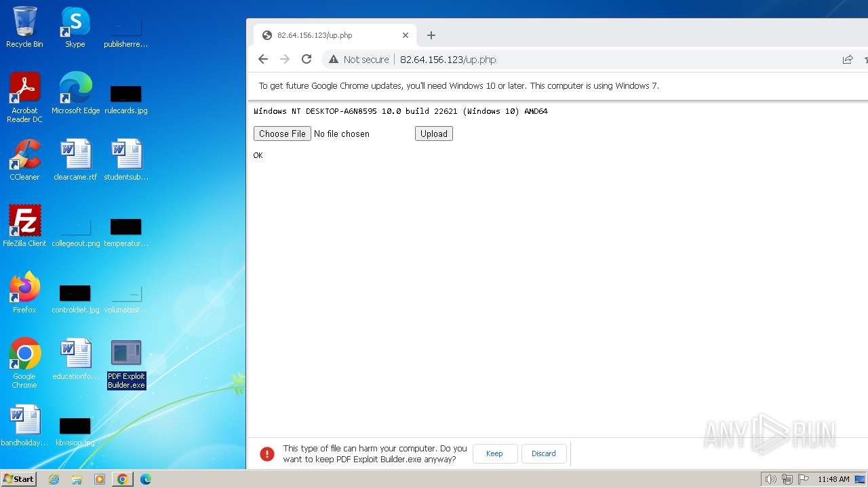Open Edge from the taskbar
The width and height of the screenshot is (868, 488).
point(146,479)
